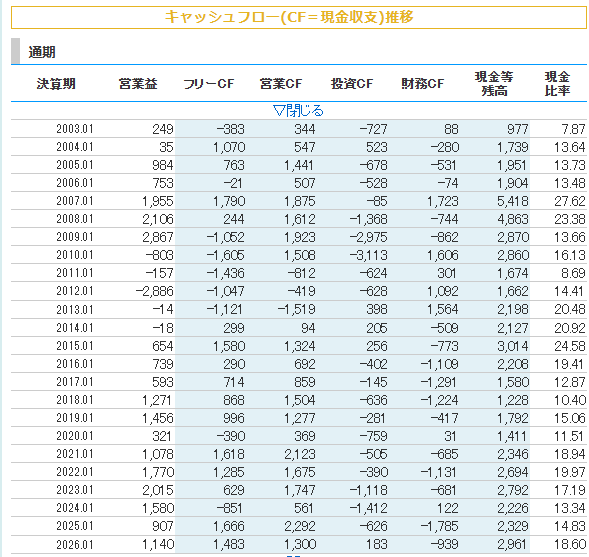Image resolution: width=589 pixels, height=557 pixels.
Task: Click 営業CF value -1,519 for 2013.01
Action: (296, 309)
